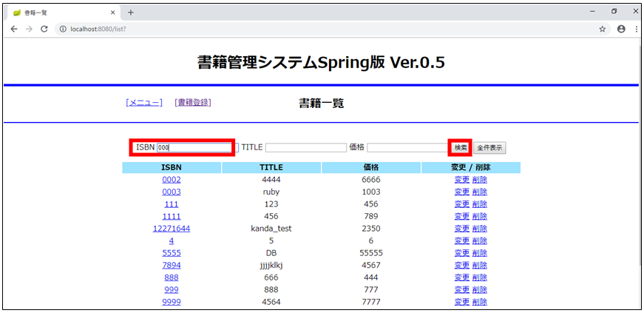Open the メニュー link

tap(144, 103)
